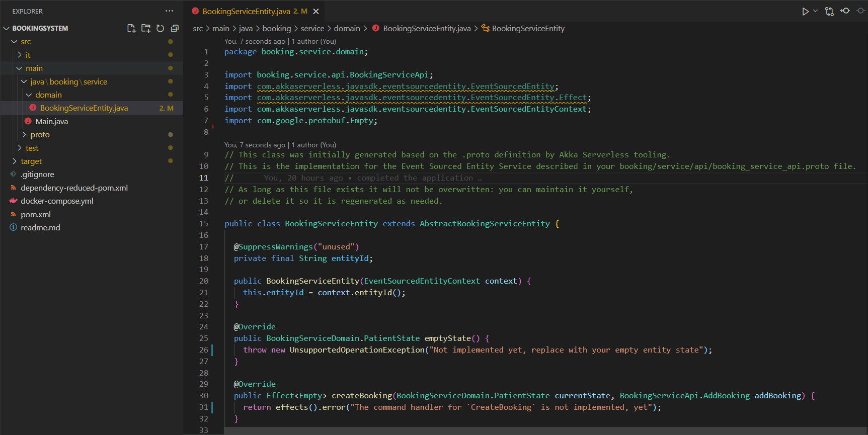Image resolution: width=868 pixels, height=435 pixels.
Task: Click the Java error icon on editor tab
Action: (196, 11)
